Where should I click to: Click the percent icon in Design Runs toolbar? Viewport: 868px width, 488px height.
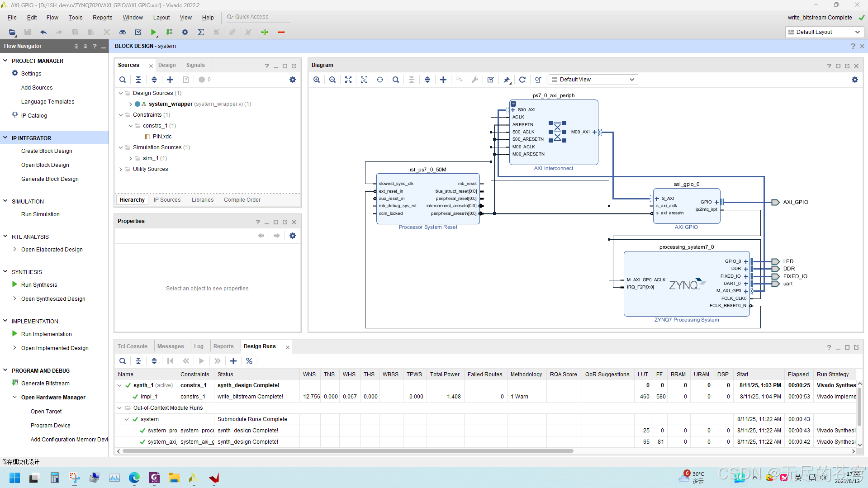tap(249, 361)
